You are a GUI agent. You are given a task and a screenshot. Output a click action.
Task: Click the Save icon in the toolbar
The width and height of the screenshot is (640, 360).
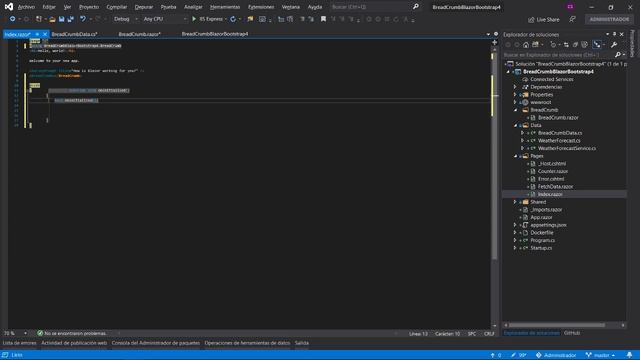coord(61,19)
